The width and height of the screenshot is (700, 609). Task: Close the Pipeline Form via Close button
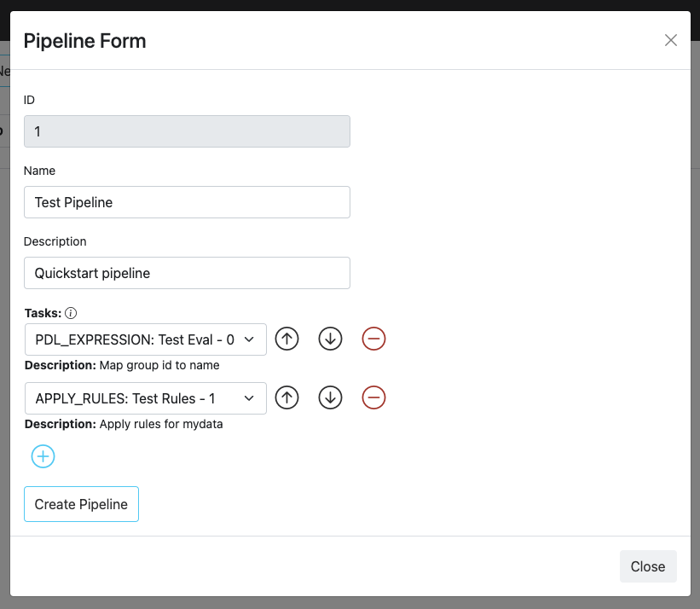pyautogui.click(x=648, y=566)
